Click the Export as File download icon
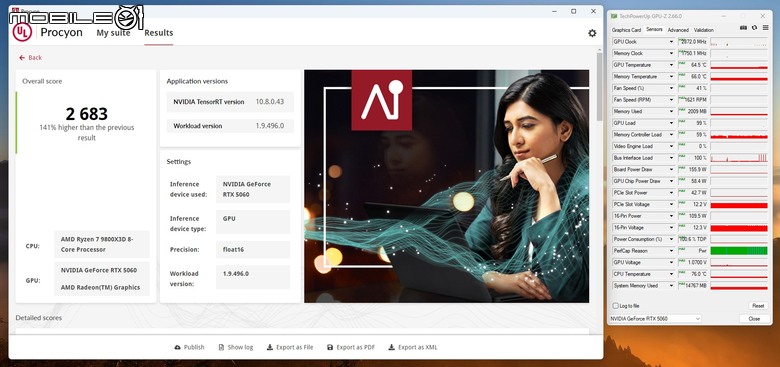 (270, 347)
